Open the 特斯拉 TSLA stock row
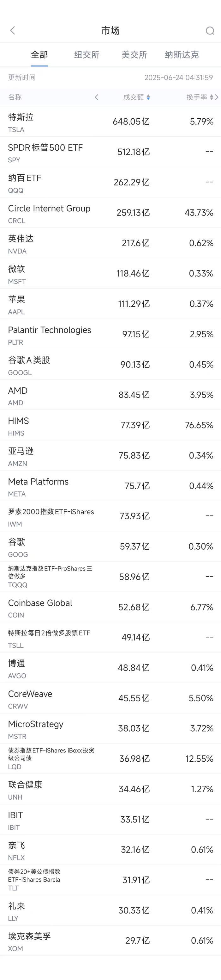This screenshot has width=221, height=980. tap(110, 122)
